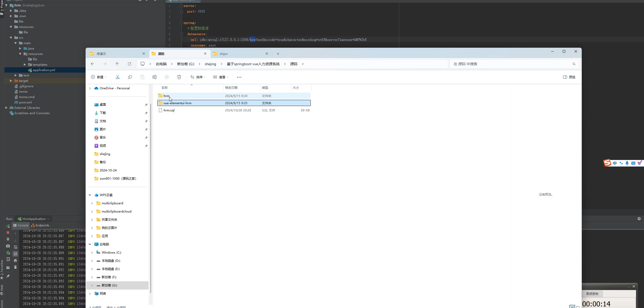Select pom.xml in the project tree
The height and width of the screenshot is (308, 644).
click(25, 102)
